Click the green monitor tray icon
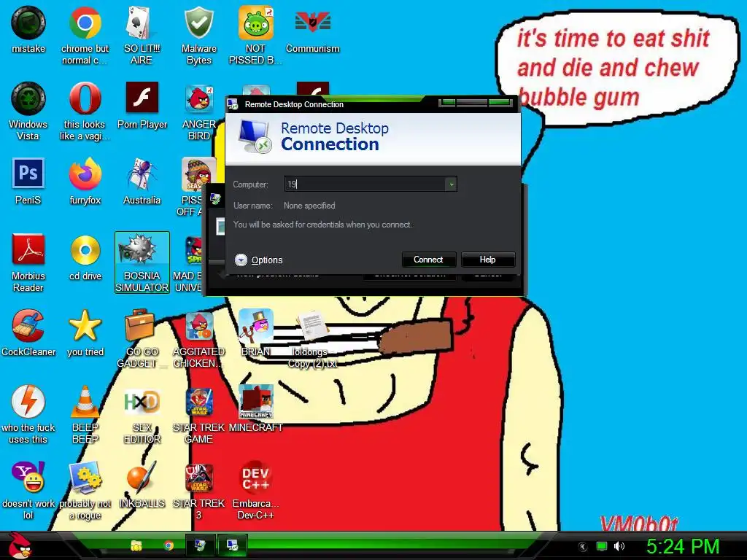This screenshot has height=560, width=747. 602,545
